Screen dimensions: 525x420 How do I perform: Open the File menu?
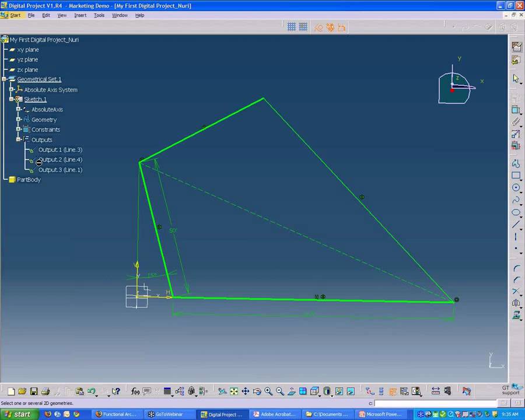point(31,15)
